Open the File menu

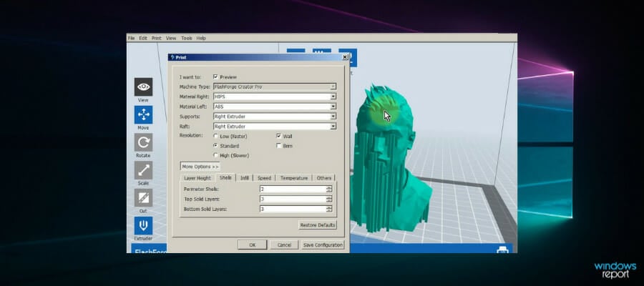click(131, 38)
